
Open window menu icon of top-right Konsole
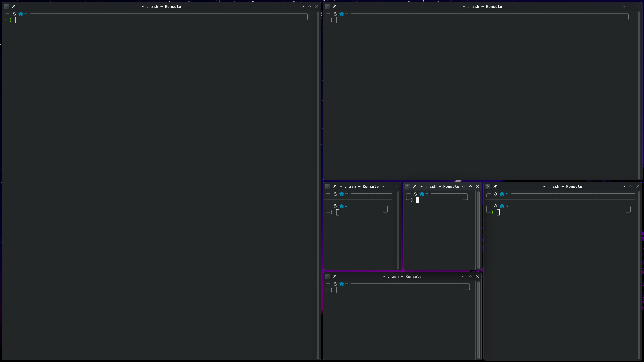327,7
